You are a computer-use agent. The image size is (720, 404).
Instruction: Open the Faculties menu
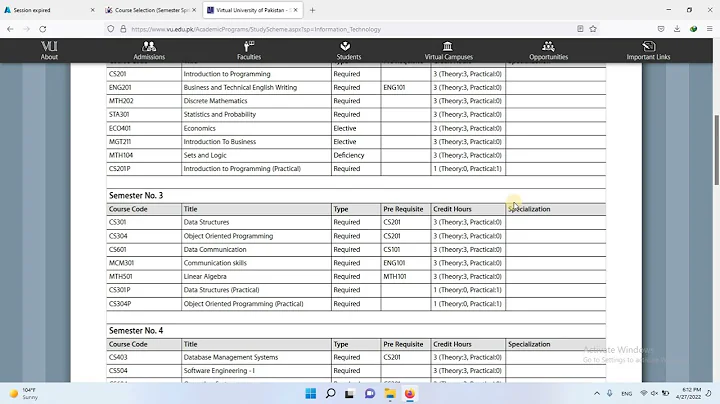click(x=249, y=50)
